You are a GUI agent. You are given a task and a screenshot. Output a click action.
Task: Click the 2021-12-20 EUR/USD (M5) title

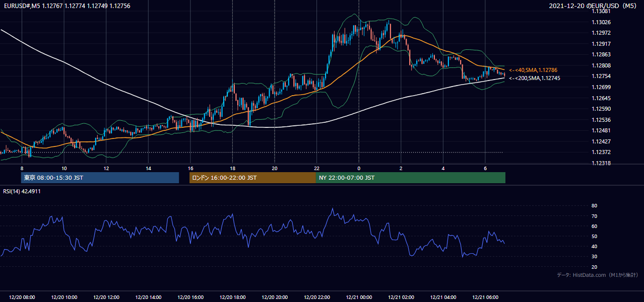[594, 6]
